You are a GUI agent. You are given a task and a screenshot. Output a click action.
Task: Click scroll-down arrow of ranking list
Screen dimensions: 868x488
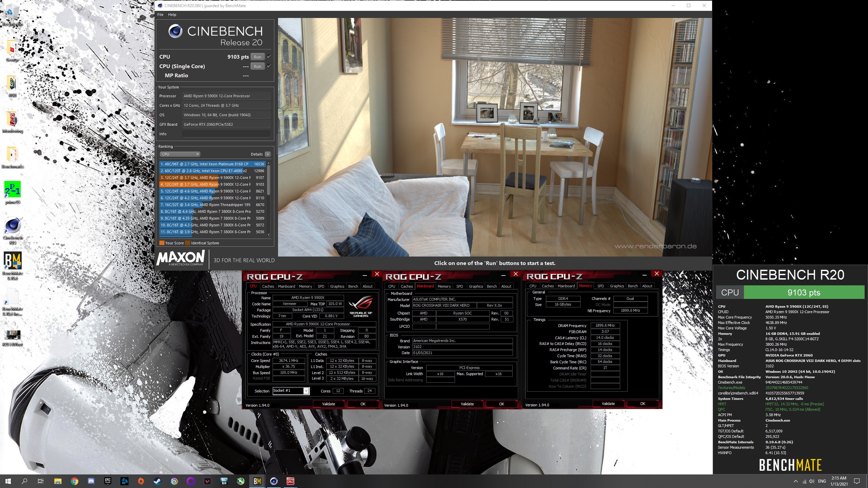pos(269,235)
